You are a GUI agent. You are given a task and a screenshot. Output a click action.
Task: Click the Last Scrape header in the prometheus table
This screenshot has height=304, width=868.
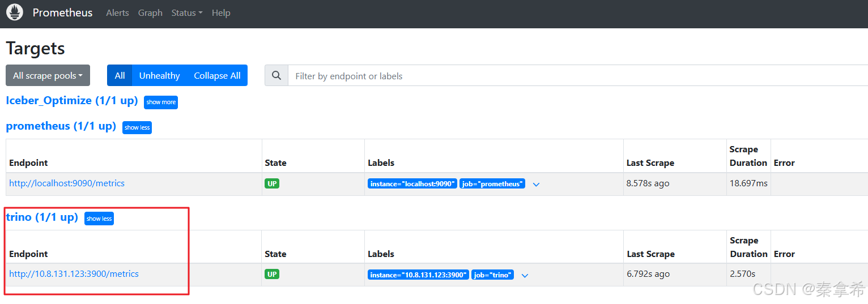coord(650,163)
